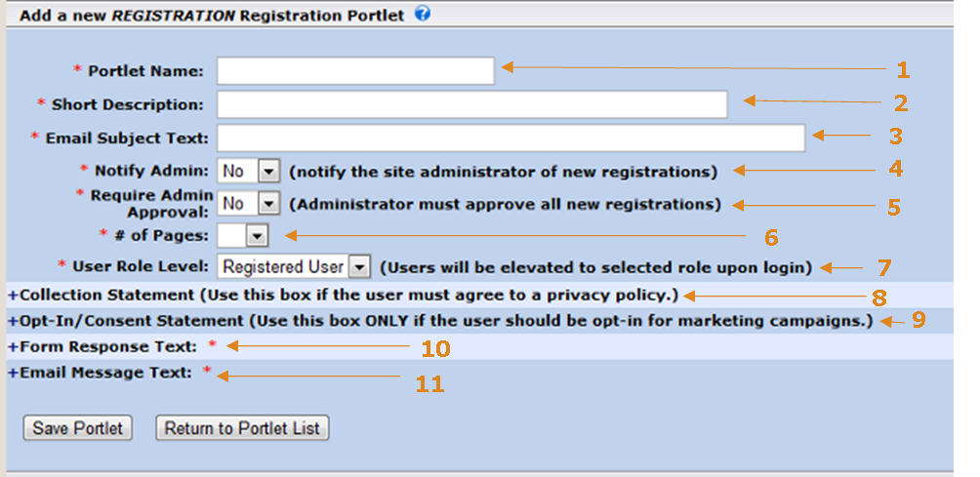Screen dimensions: 980x477
Task: Click the 'Email Subject Text:' label
Action: click(x=127, y=138)
